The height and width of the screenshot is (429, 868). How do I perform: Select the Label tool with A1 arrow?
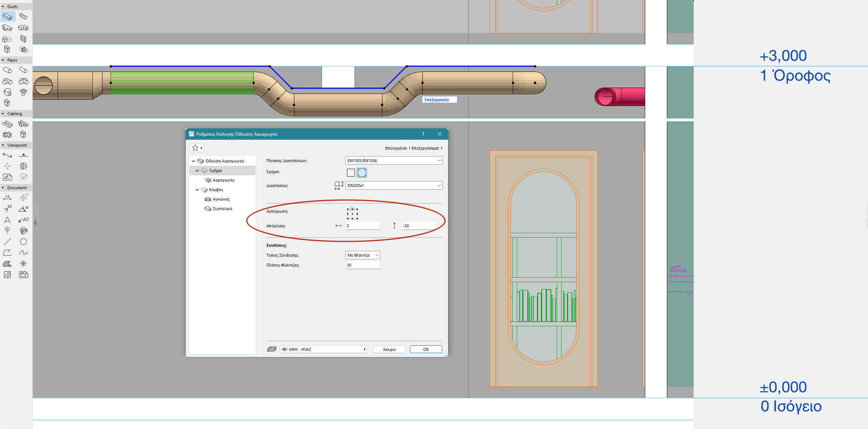[23, 220]
